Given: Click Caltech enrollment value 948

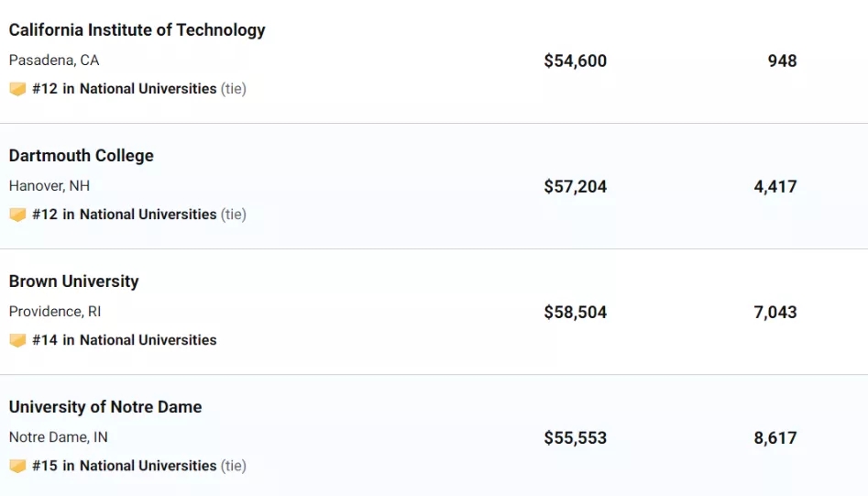Looking at the screenshot, I should pyautogui.click(x=782, y=61).
